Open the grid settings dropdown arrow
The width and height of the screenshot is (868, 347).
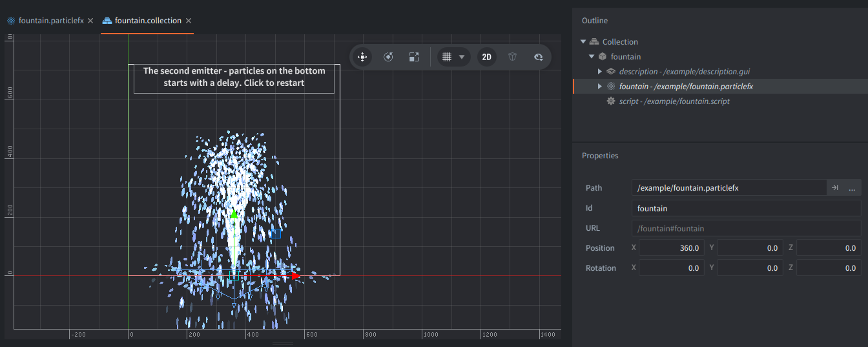click(x=462, y=57)
